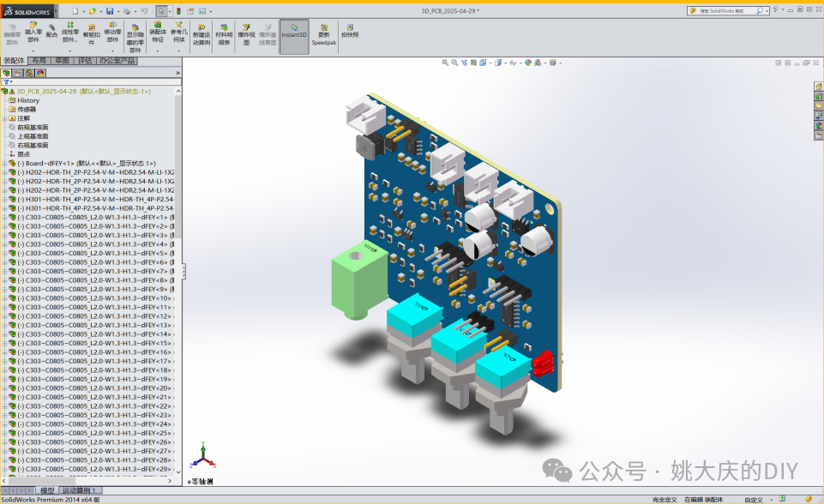This screenshot has width=824, height=504.
Task: Expand the Board~dFEY<1> tree node
Action: (5, 164)
